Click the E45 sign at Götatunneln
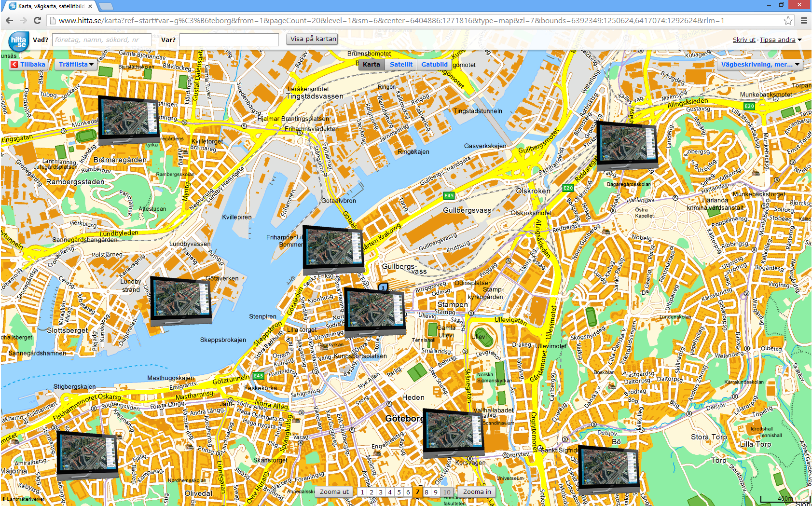 [258, 375]
